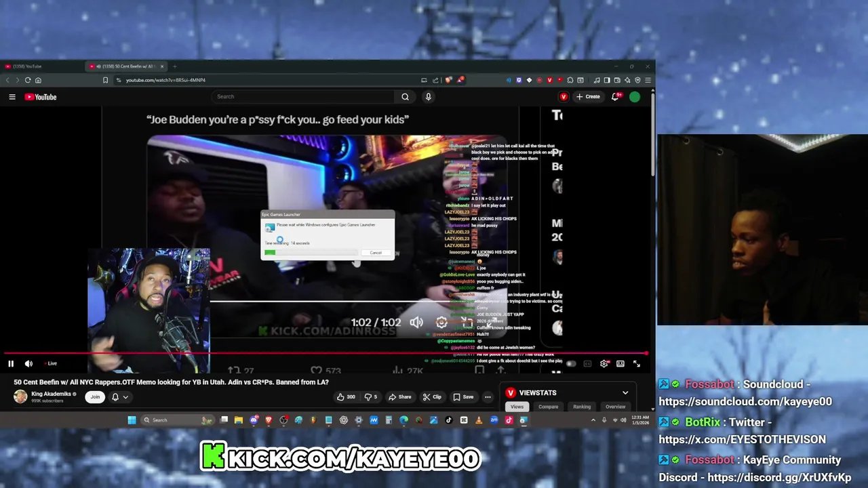Switch player to theater mode
Screen dimensions: 868x488
tap(620, 364)
